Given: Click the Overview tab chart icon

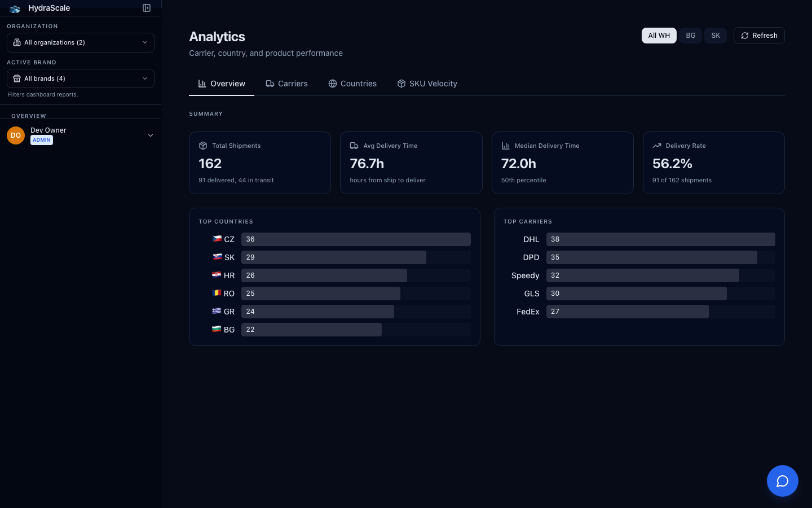Looking at the screenshot, I should coord(202,84).
